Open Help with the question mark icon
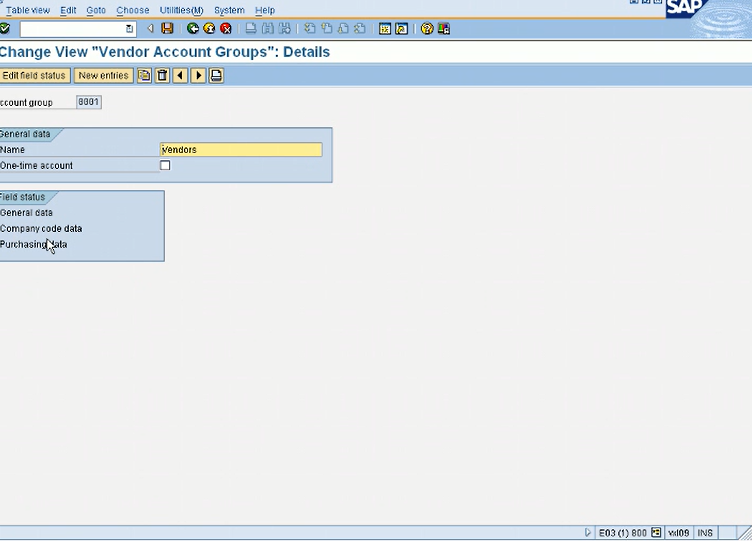752x541 pixels. pos(427,29)
